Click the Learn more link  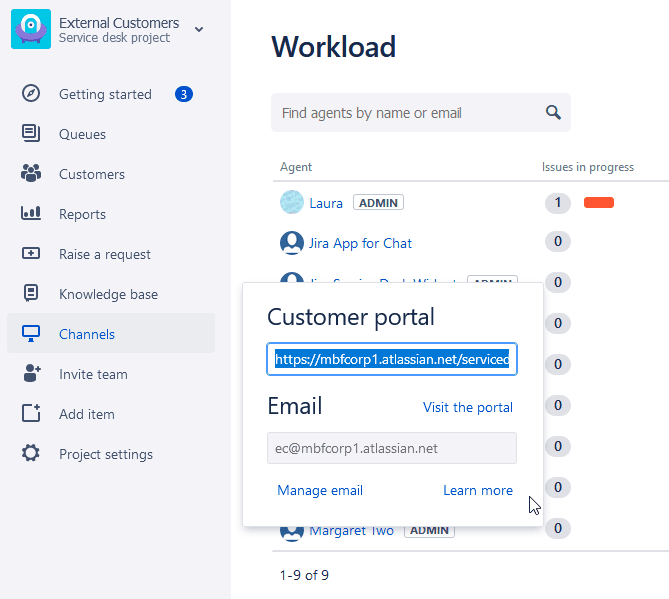tap(477, 490)
